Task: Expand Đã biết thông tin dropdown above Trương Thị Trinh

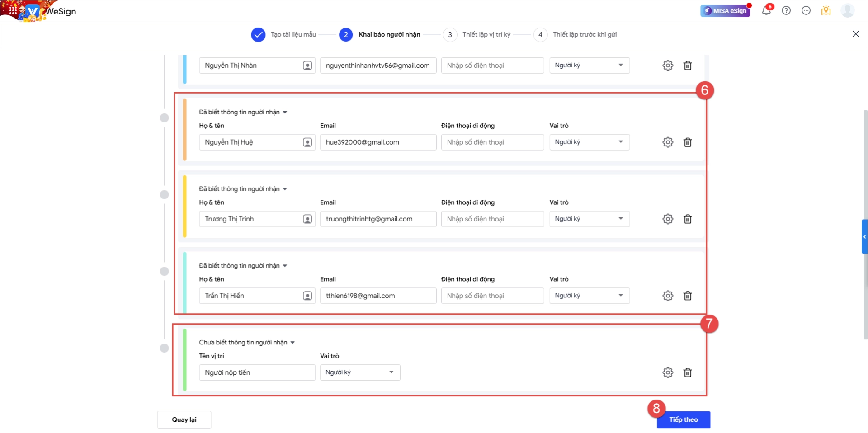Action: [x=243, y=189]
